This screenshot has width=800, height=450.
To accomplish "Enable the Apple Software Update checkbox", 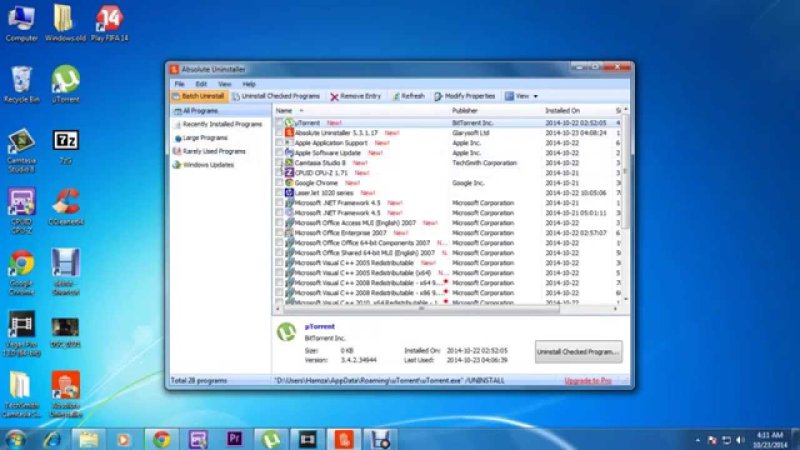I will [x=280, y=152].
